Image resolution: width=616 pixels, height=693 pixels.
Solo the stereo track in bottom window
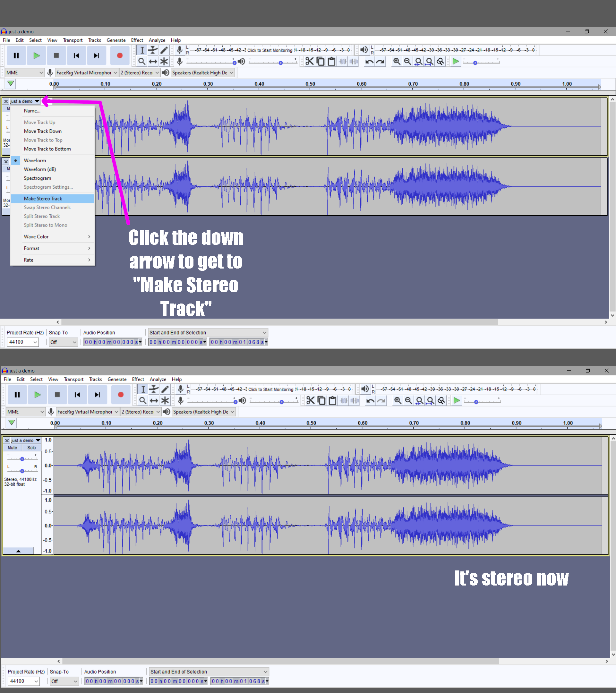(x=31, y=448)
